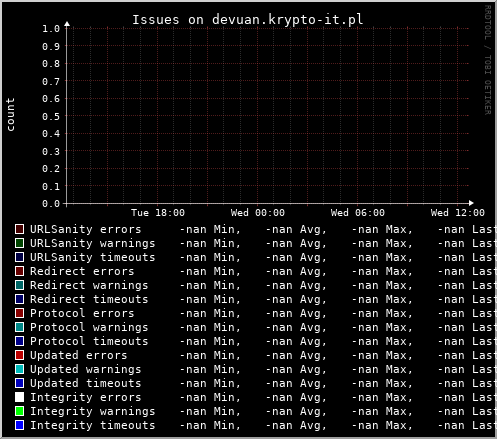Click the URLSanity timeouts legend swatch
The width and height of the screenshot is (497, 439).
click(x=19, y=257)
